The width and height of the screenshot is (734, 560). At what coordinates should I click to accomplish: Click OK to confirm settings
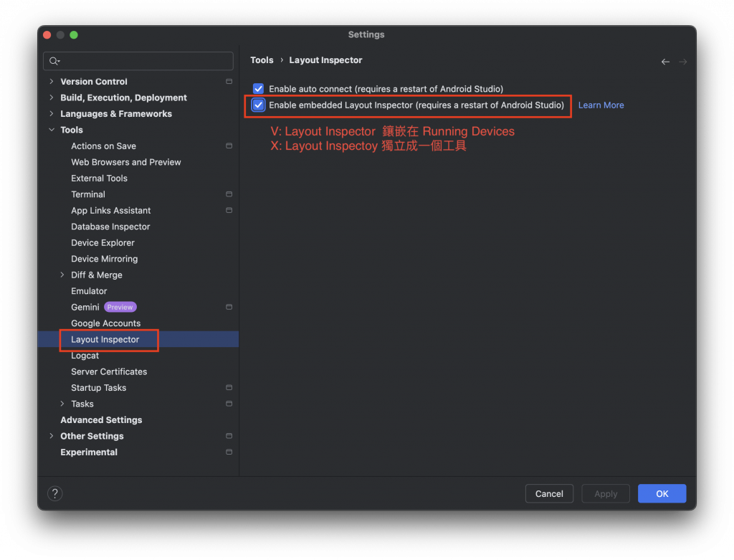[662, 493]
